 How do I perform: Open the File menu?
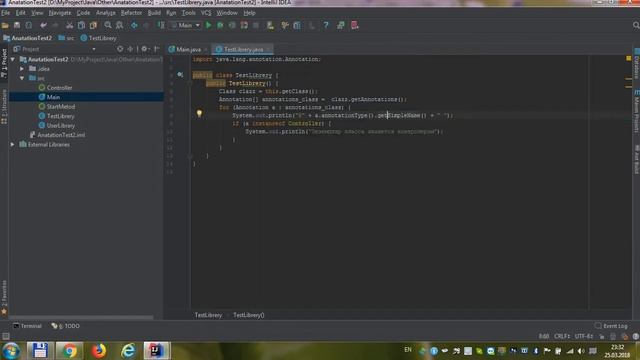tap(6, 13)
